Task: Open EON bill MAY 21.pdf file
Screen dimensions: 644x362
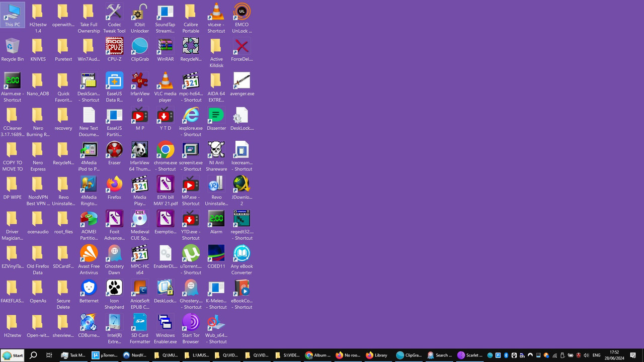Action: tap(166, 191)
